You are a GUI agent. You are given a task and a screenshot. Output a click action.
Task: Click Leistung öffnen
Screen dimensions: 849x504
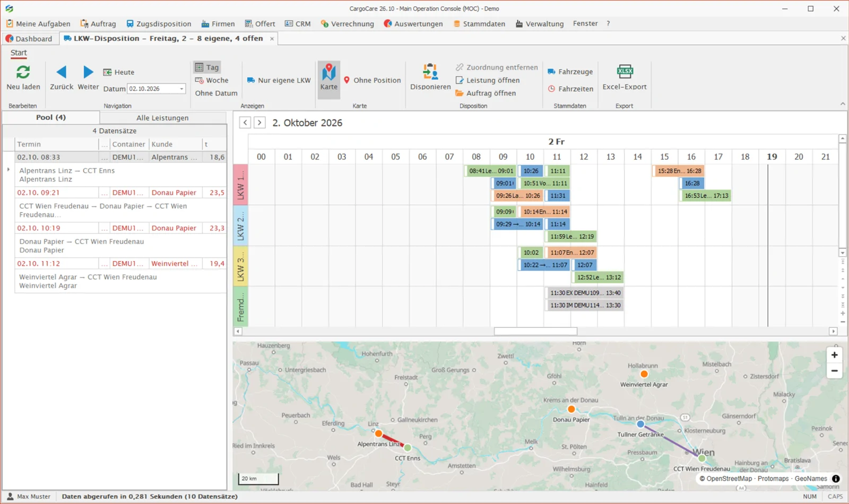point(488,80)
